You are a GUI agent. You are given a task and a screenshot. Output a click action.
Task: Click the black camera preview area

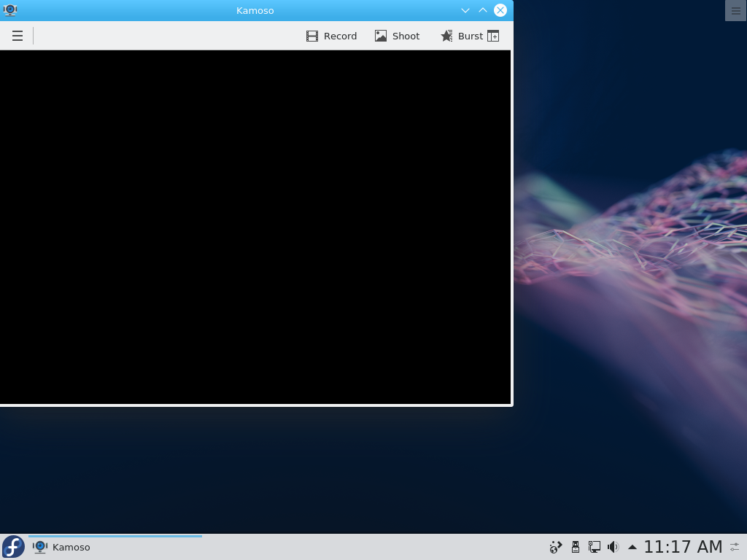click(255, 227)
